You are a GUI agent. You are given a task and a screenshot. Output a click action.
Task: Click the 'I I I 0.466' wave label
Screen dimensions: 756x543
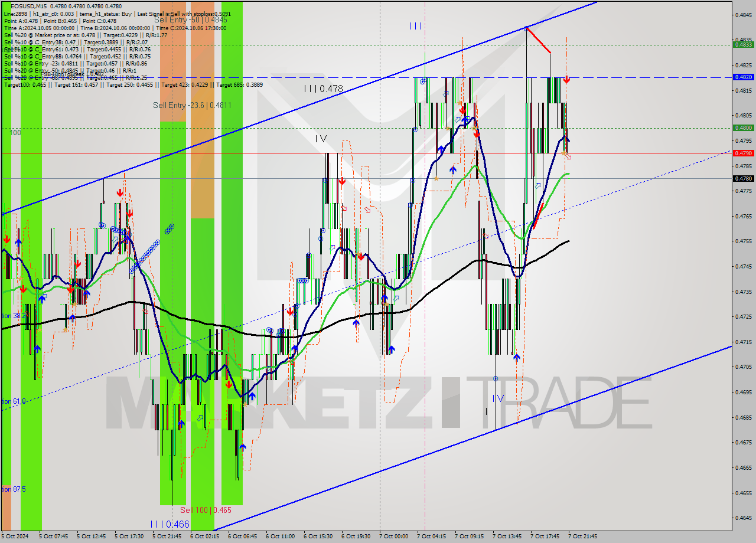(170, 524)
